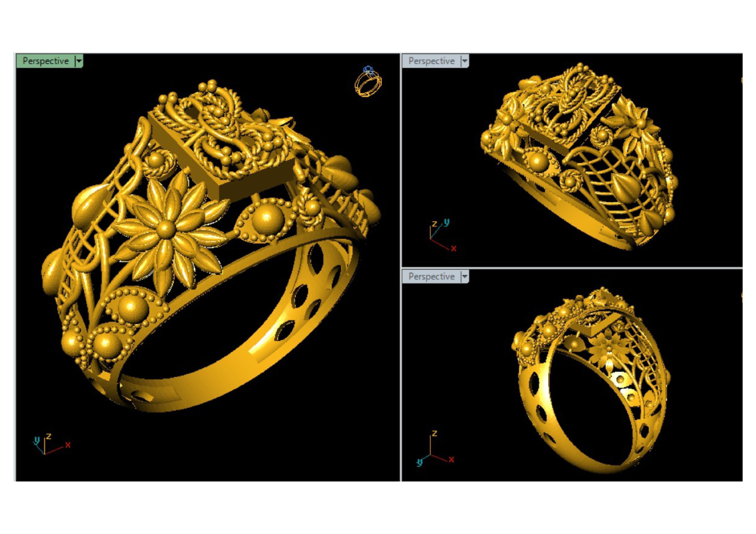Screen dimensions: 756x534
Task: Open the top-right Perspective viewport menu arrow
Action: pyautogui.click(x=465, y=61)
